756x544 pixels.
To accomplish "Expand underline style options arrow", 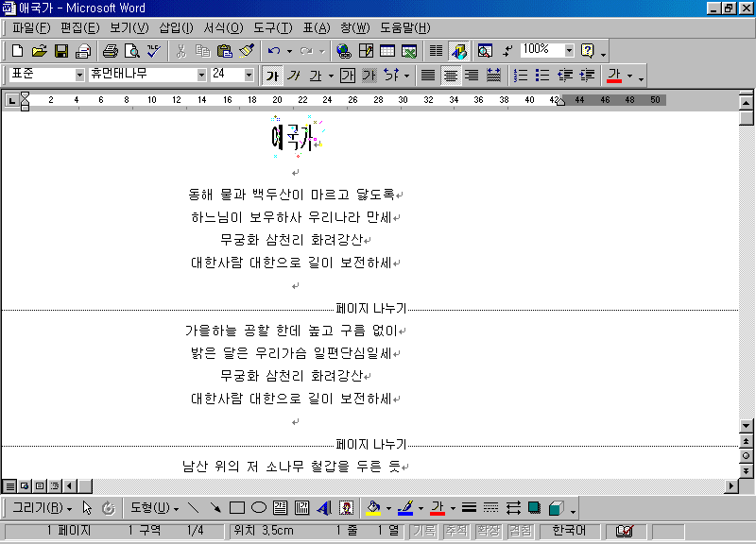I will coord(331,76).
